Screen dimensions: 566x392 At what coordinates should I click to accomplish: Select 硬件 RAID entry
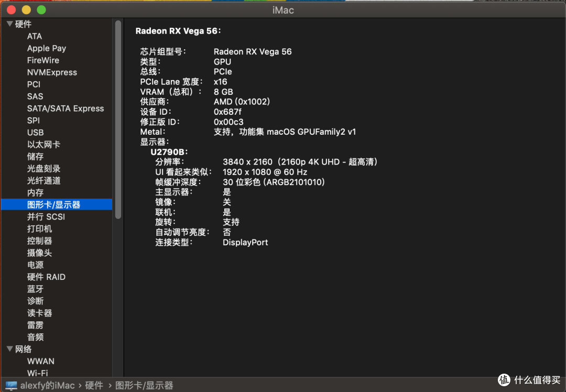pyautogui.click(x=46, y=277)
